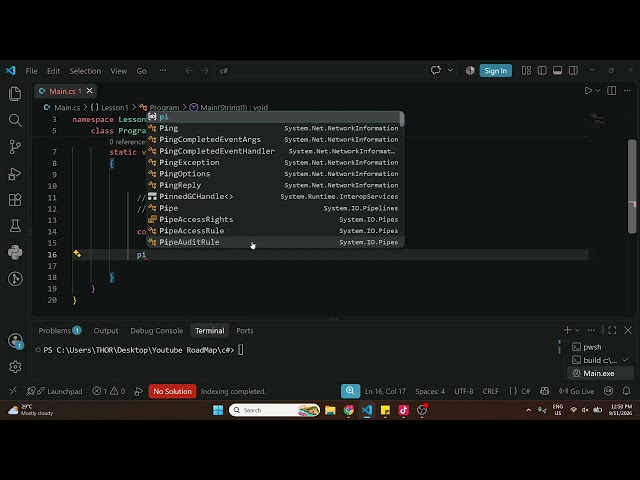Open the Run and Debug view
Image resolution: width=640 pixels, height=480 pixels.
15,174
